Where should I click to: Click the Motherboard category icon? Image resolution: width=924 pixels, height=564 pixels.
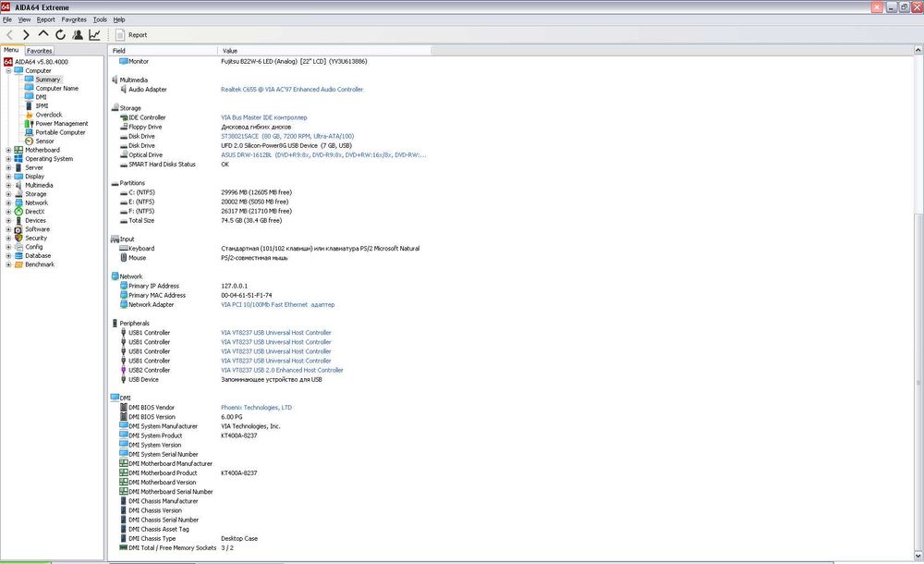click(x=18, y=150)
